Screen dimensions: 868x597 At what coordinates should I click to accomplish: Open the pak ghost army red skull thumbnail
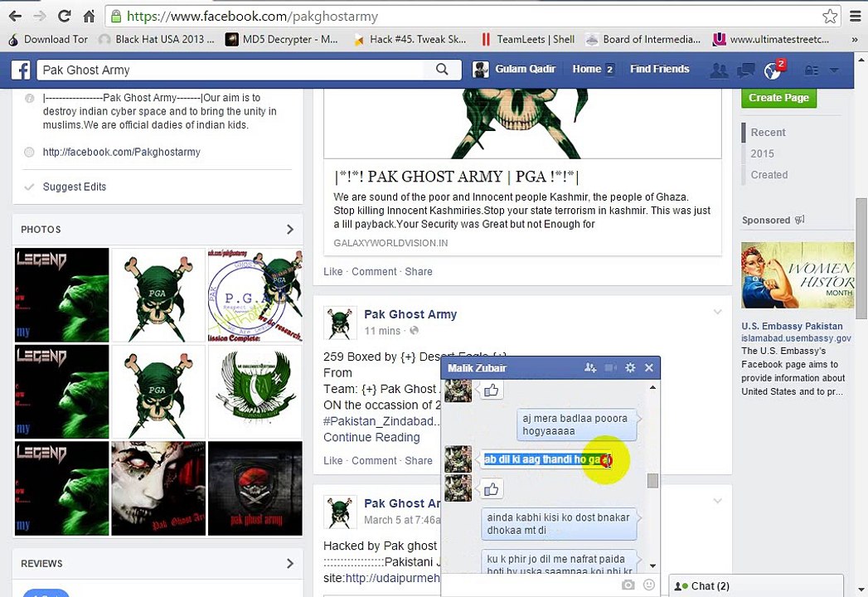255,488
